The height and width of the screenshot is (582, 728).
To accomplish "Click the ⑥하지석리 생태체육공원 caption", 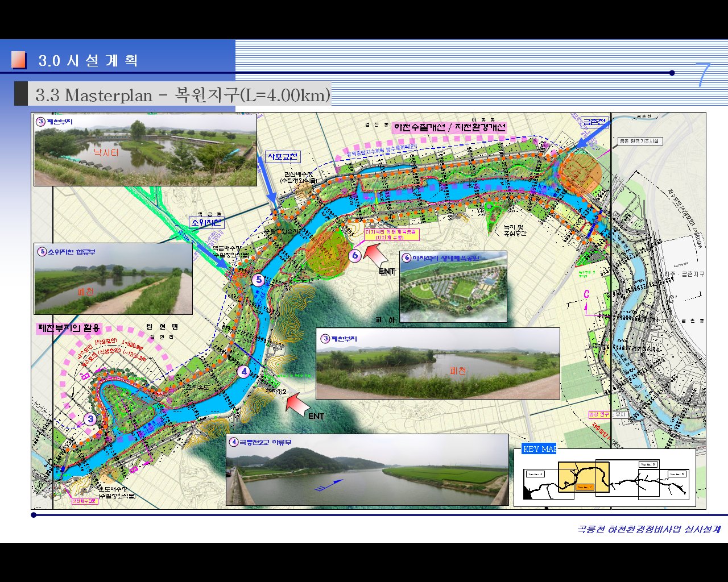I will tap(441, 257).
